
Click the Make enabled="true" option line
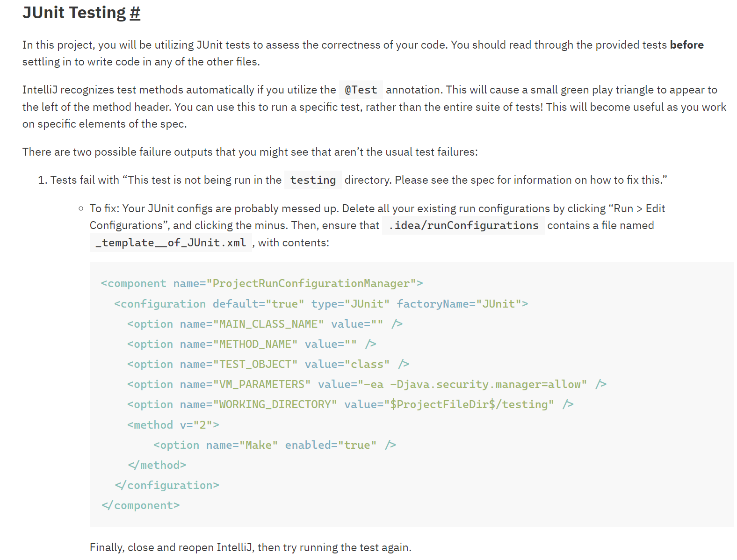point(275,445)
